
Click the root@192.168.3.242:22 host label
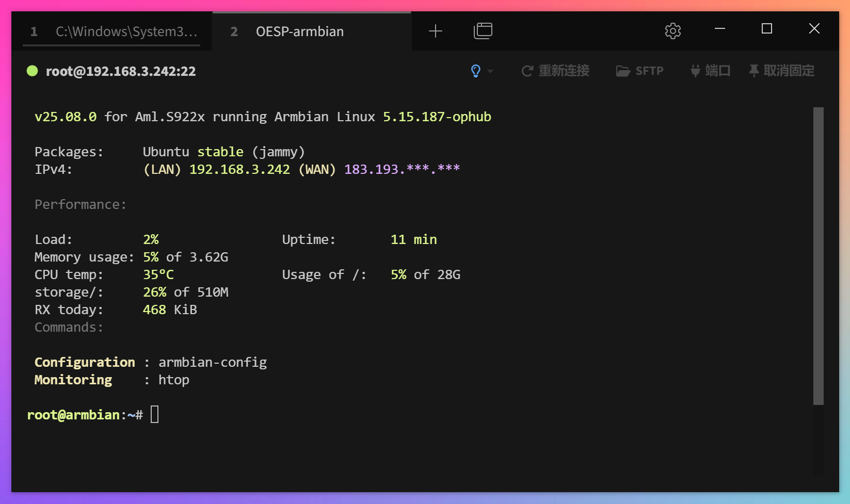pos(121,71)
